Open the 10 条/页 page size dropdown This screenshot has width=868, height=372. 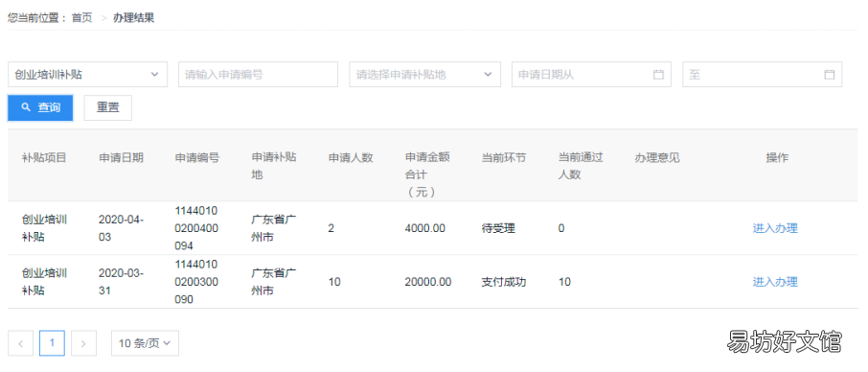point(145,343)
